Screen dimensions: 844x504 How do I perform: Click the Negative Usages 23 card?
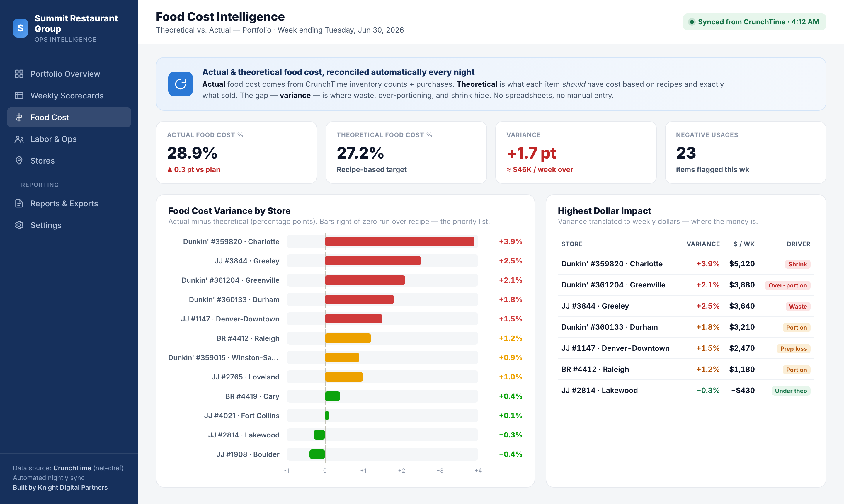[746, 152]
